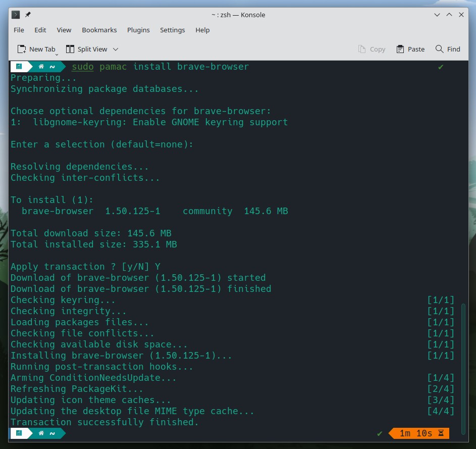Screen dimensions: 476x449
Task: Click 'Updating icon theme caches...' line
Action: 90,400
